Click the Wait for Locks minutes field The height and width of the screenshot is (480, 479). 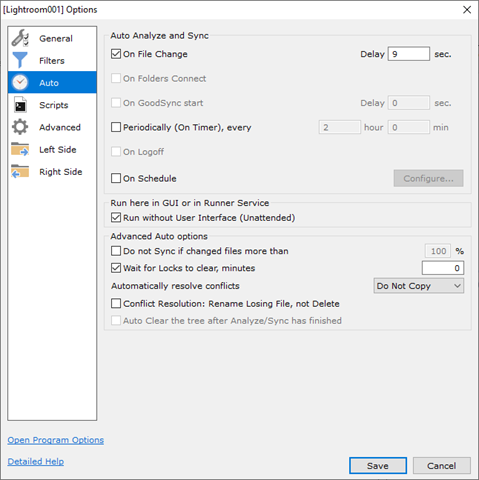[443, 268]
